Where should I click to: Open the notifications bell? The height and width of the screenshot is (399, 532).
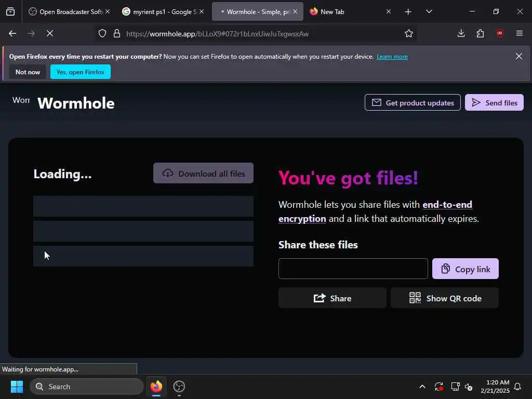[x=517, y=387]
